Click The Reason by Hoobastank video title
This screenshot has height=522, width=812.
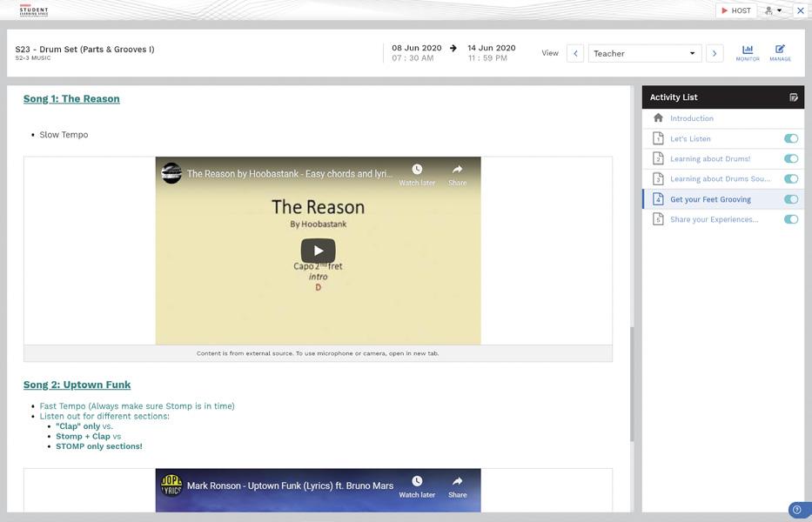(290, 173)
